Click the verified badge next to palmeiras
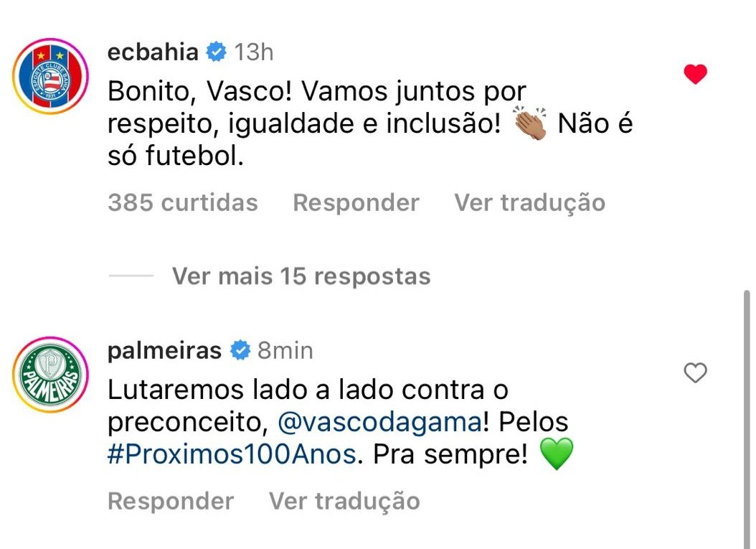 [239, 350]
